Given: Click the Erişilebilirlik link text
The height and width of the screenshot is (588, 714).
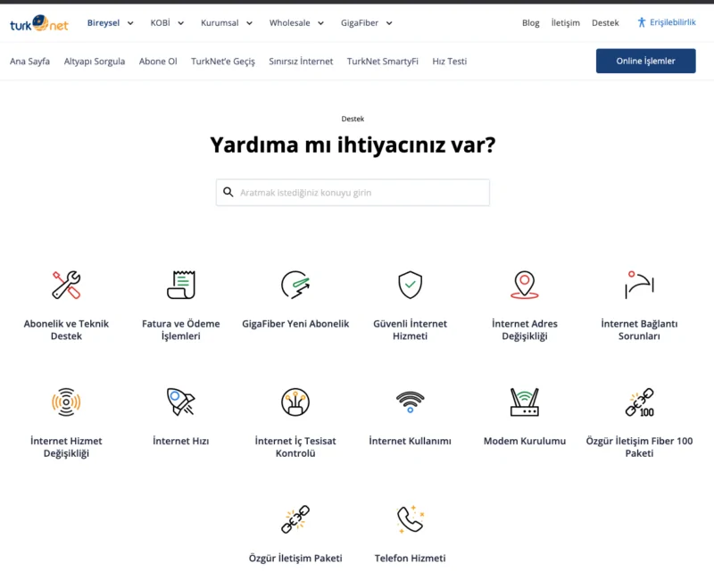Looking at the screenshot, I should click(x=673, y=22).
